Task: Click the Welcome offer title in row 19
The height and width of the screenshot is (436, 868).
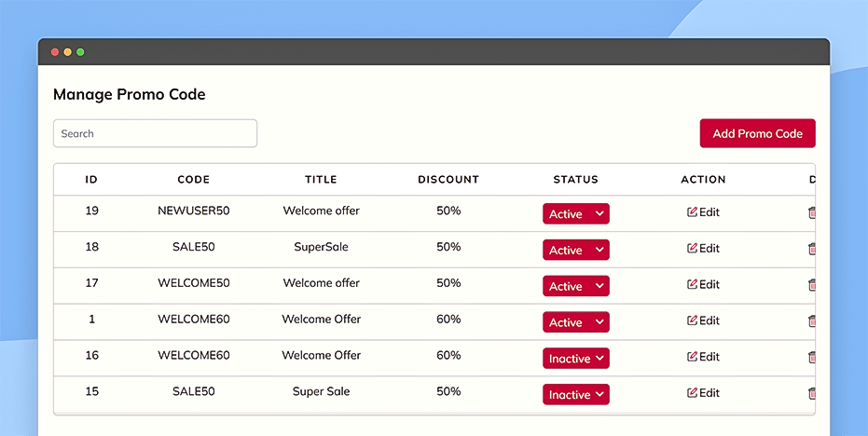Action: click(321, 211)
